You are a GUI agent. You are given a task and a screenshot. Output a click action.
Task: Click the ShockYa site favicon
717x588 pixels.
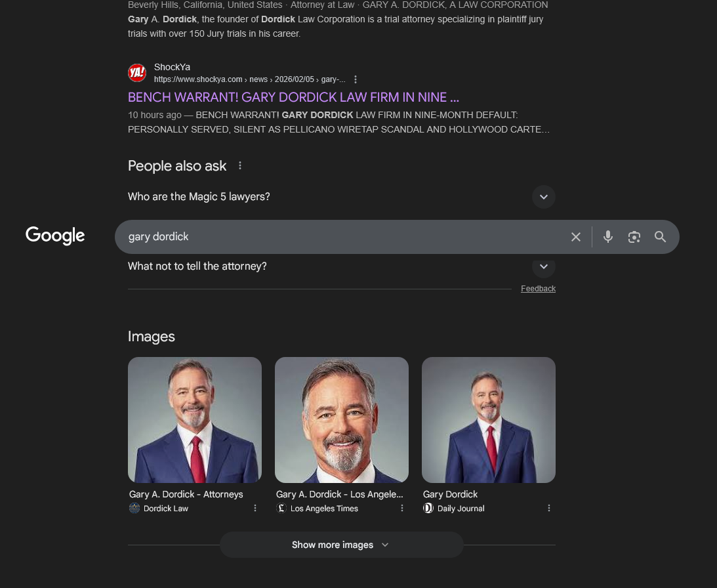click(x=137, y=73)
